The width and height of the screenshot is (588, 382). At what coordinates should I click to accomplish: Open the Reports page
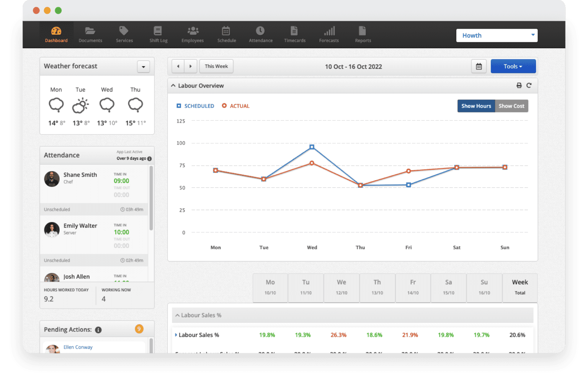click(363, 34)
